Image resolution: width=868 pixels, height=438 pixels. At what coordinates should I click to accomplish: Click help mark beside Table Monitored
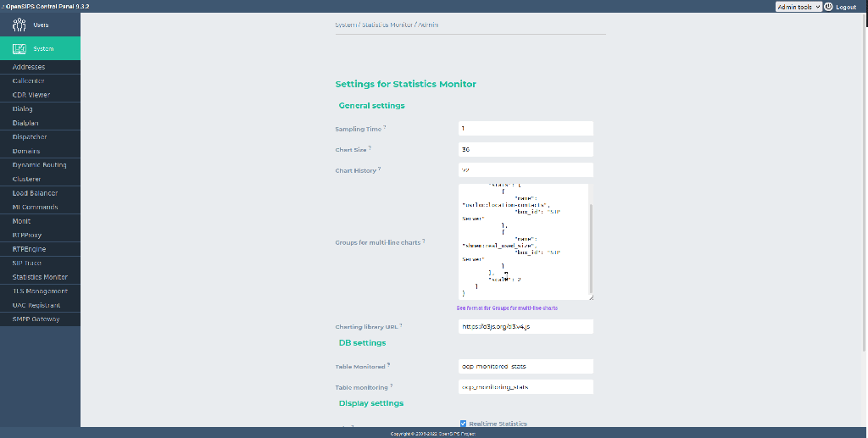(388, 365)
